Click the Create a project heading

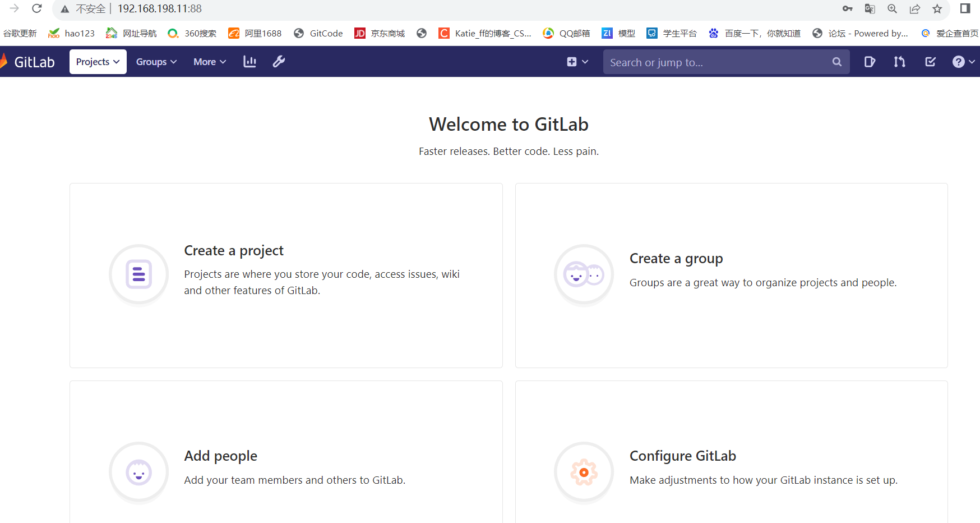pyautogui.click(x=234, y=250)
